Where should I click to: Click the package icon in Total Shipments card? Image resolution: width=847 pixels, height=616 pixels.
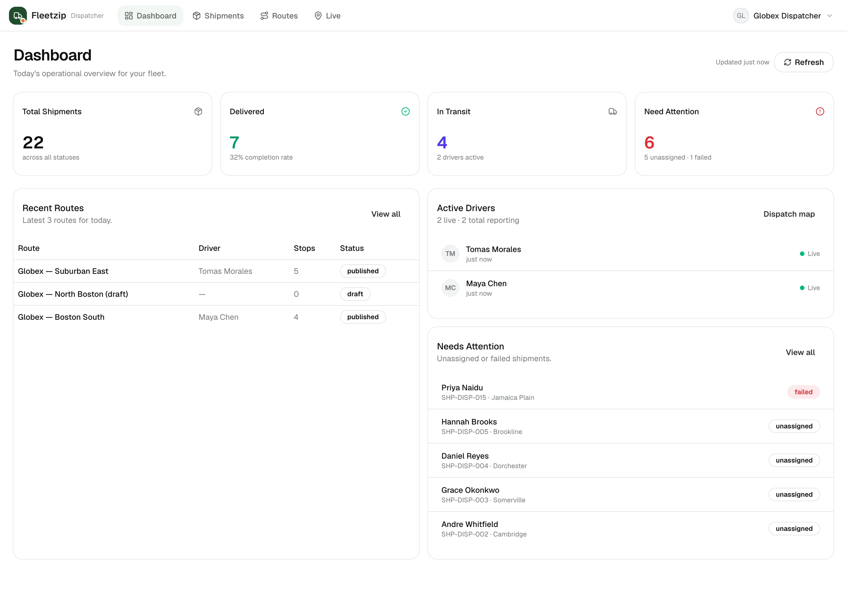[x=198, y=112]
